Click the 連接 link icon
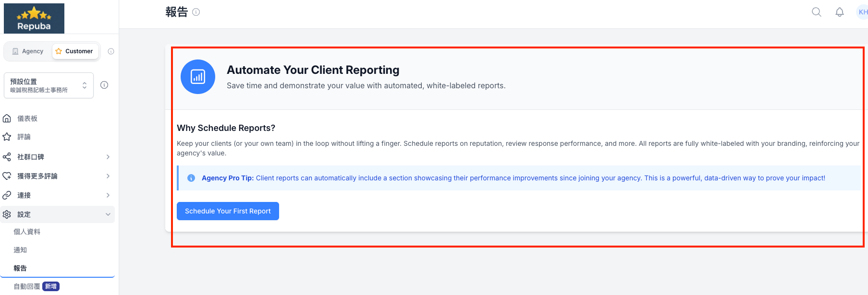Image resolution: width=868 pixels, height=295 pixels. (7, 195)
